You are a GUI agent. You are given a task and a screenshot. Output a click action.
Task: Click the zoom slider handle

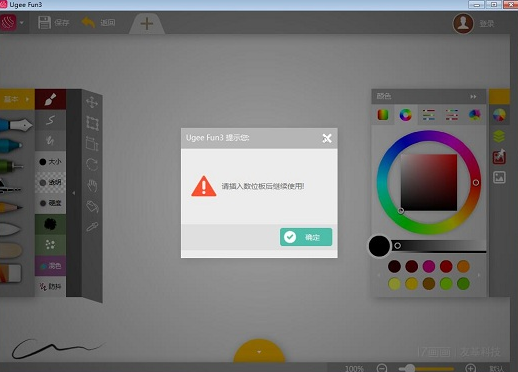(x=410, y=368)
